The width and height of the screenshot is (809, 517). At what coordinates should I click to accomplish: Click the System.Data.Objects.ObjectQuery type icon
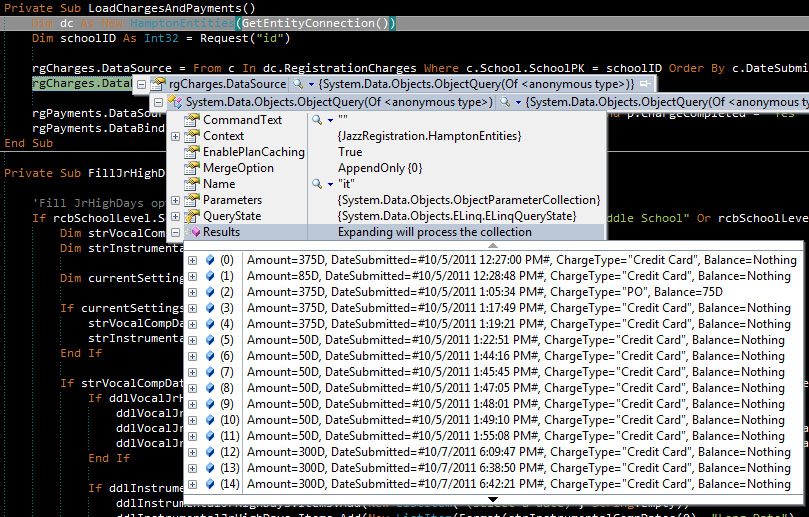[175, 102]
